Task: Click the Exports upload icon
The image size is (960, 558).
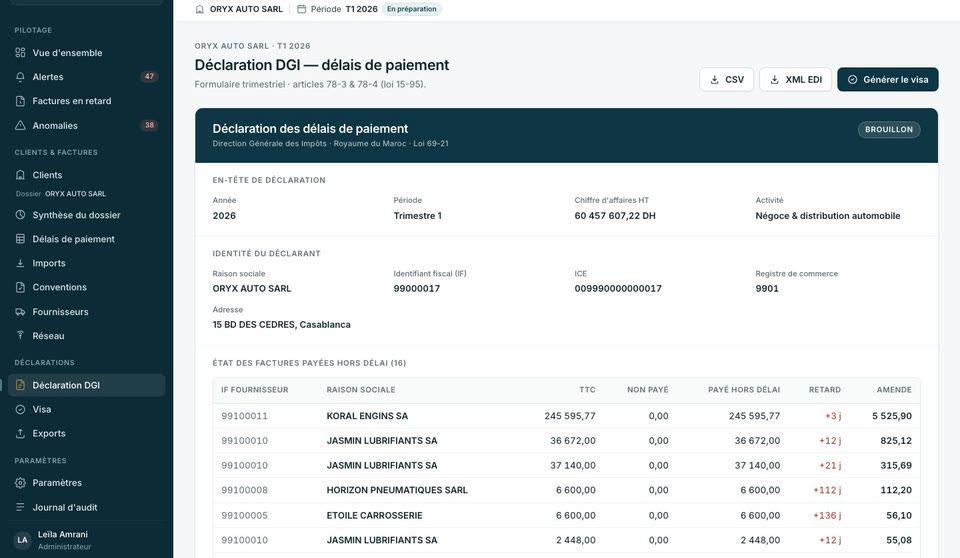Action: coord(20,433)
